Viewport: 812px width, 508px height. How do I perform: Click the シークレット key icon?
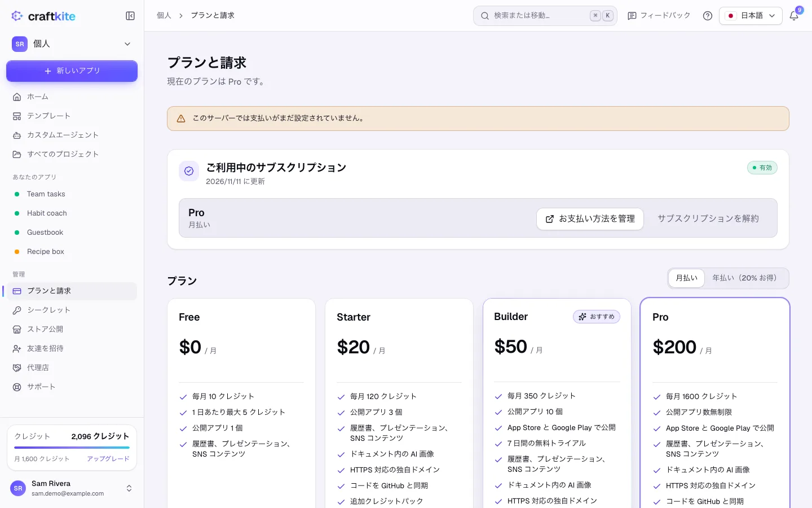tap(17, 310)
